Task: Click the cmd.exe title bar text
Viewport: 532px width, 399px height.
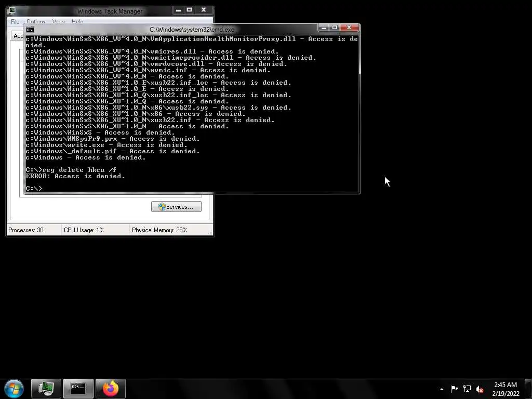Action: [192, 30]
